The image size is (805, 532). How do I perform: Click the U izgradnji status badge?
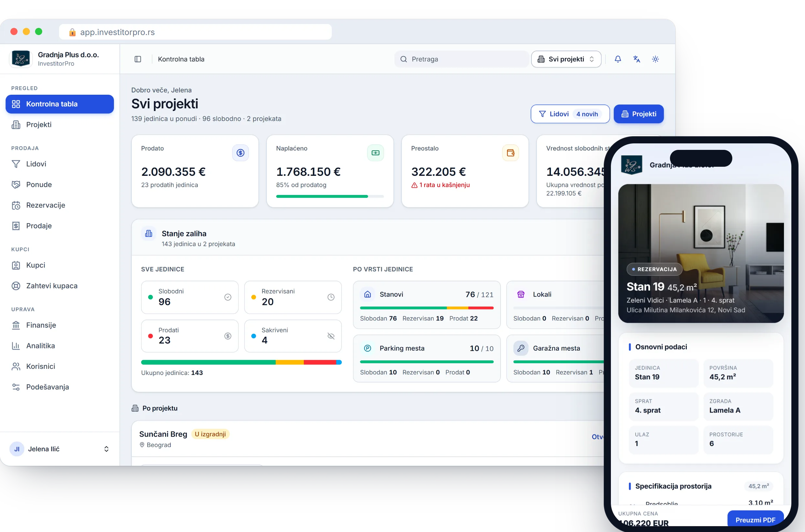[210, 434]
